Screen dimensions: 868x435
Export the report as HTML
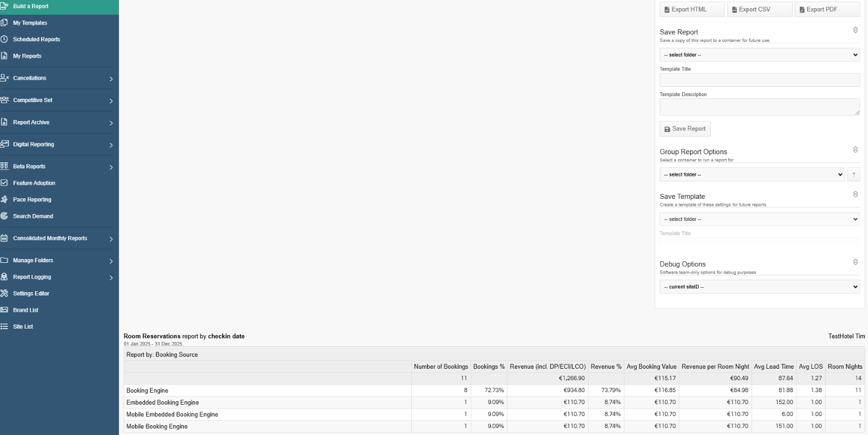(692, 9)
